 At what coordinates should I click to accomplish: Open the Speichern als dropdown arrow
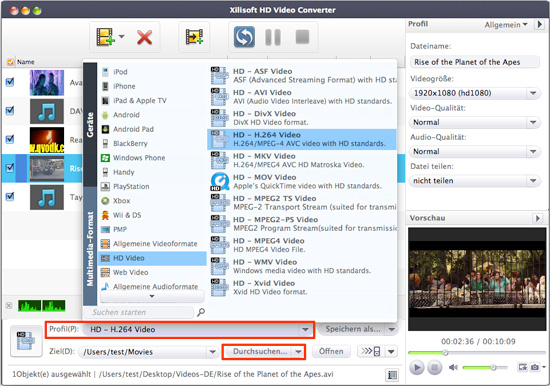coord(392,330)
